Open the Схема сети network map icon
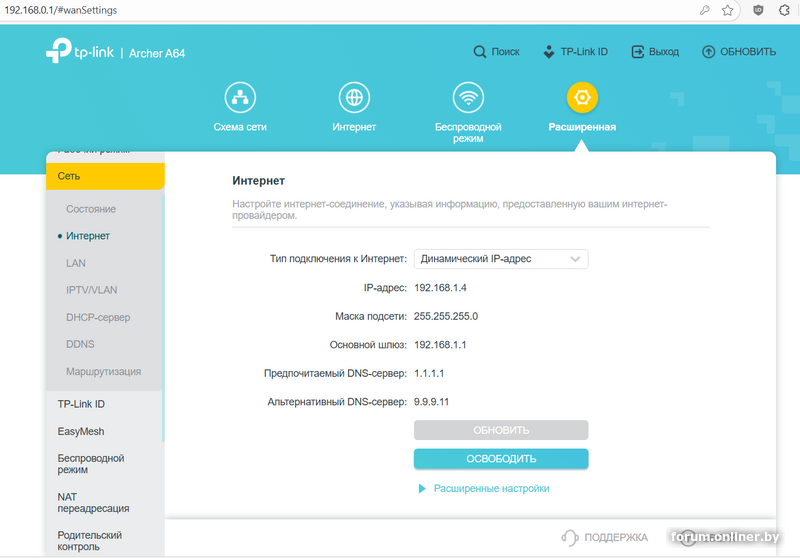Screen dimensions: 800x558 point(240,97)
